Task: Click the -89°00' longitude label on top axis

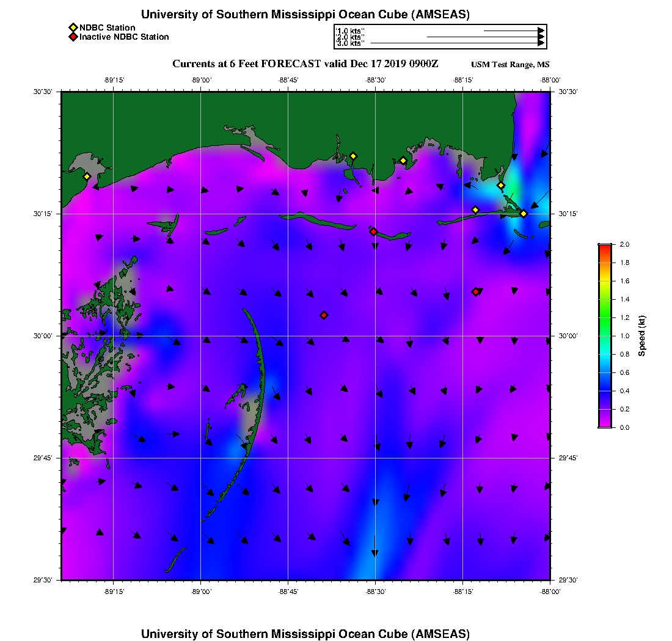Action: [x=201, y=79]
